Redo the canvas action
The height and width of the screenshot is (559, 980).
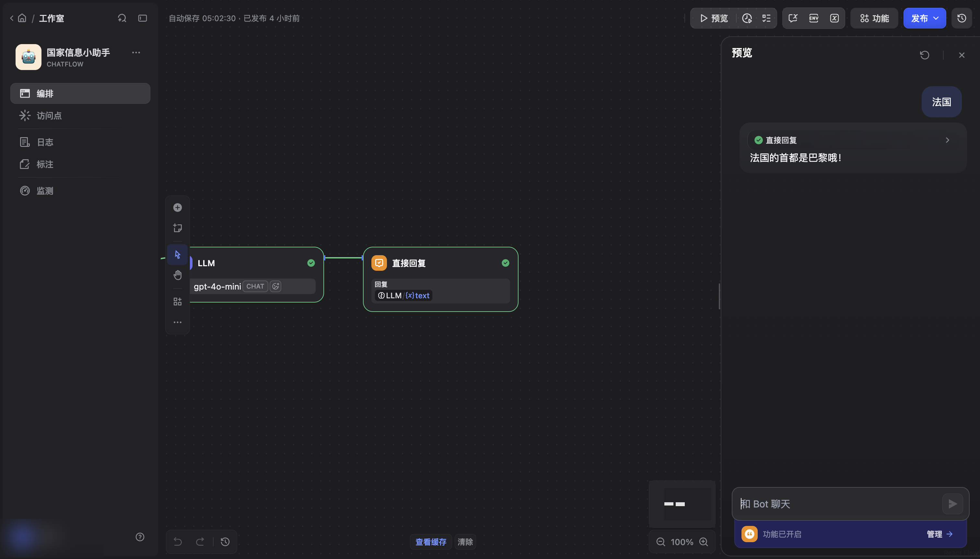(200, 542)
